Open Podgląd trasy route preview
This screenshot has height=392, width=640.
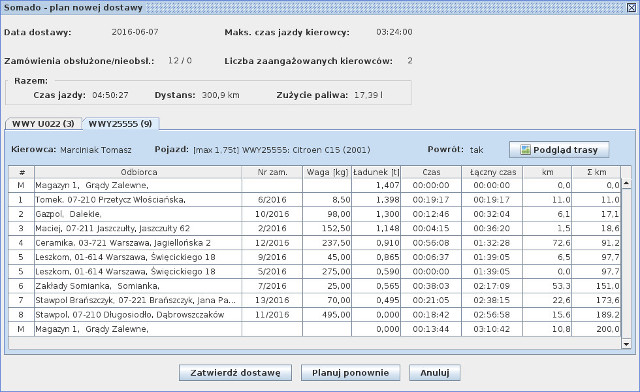coord(559,150)
